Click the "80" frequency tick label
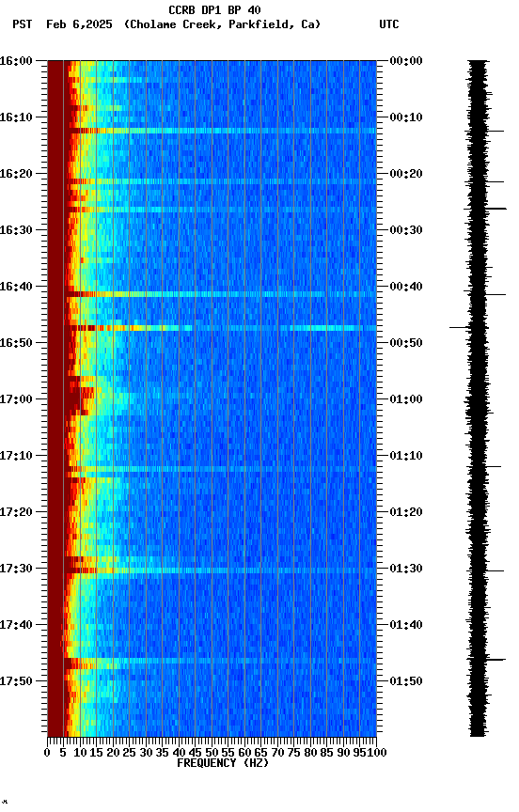The width and height of the screenshot is (519, 812). click(310, 753)
